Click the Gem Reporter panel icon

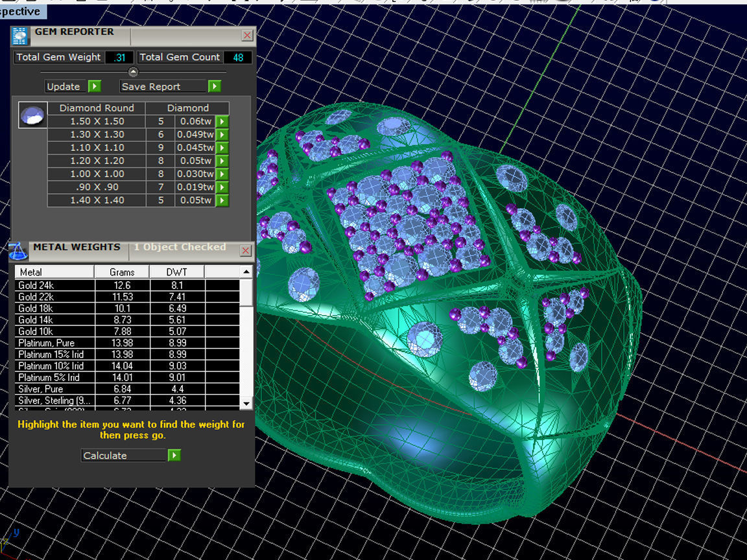coord(19,37)
